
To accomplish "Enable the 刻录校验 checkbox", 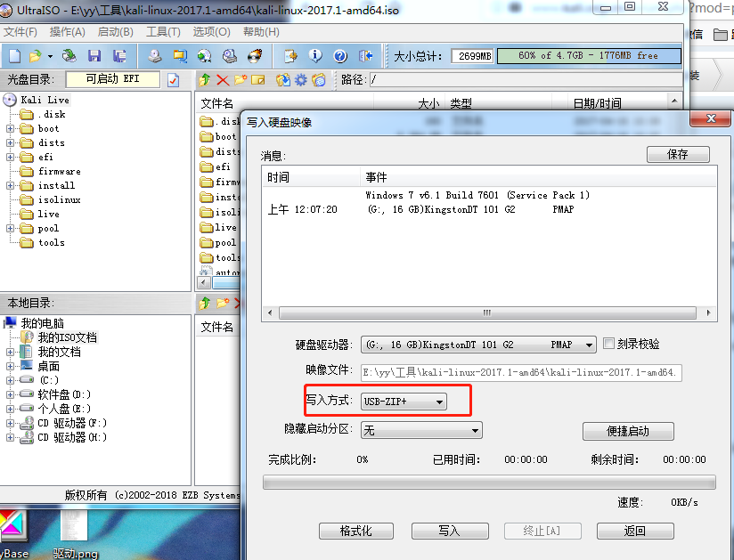I will [608, 344].
